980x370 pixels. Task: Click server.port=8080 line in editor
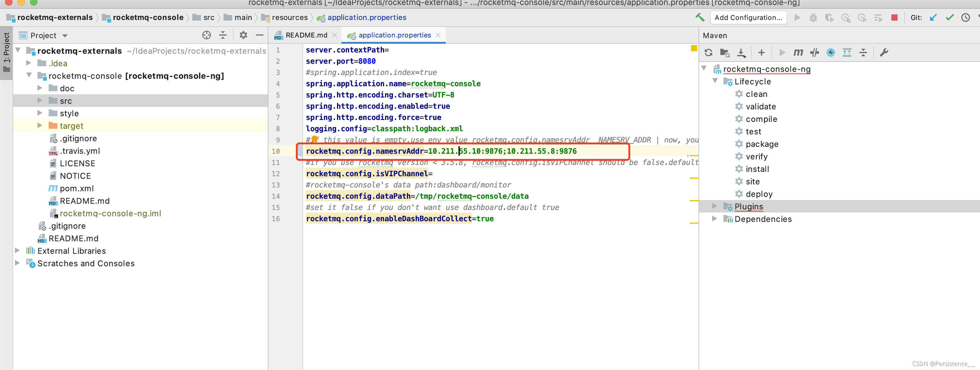pos(341,61)
